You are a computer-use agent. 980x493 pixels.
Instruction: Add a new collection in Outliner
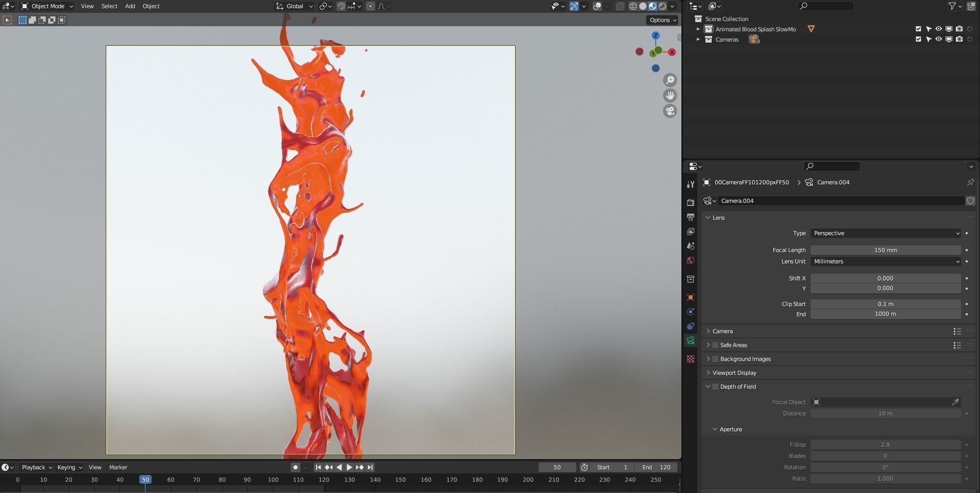point(971,6)
